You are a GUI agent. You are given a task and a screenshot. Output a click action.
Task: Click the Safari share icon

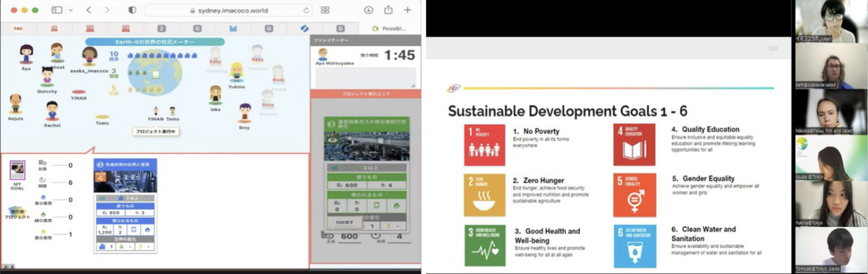(x=388, y=10)
